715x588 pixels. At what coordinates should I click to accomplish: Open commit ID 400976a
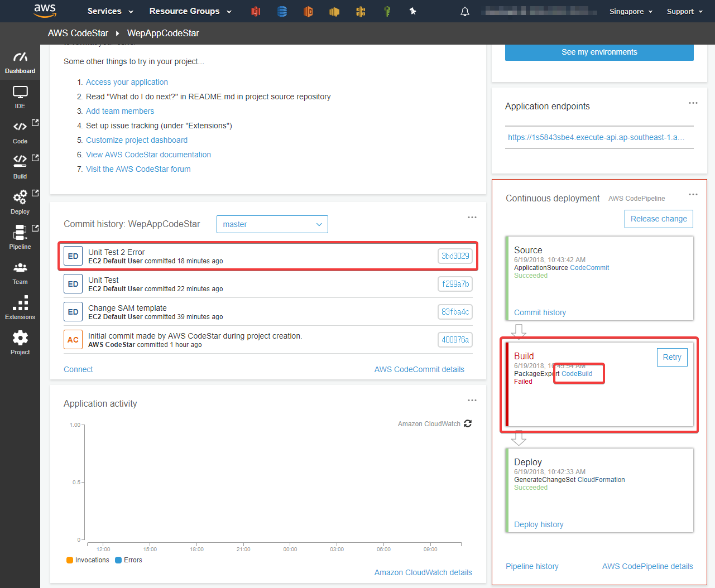point(455,340)
